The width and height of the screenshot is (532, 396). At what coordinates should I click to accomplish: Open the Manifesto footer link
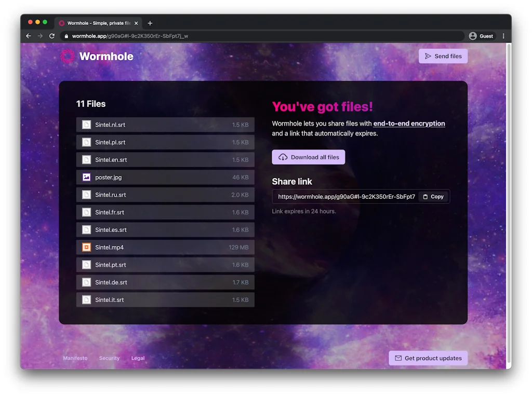tap(75, 358)
